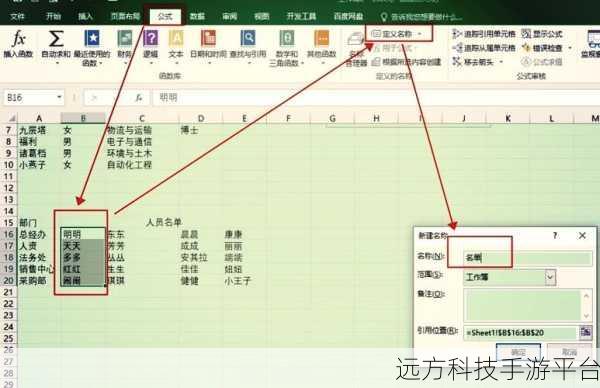Open the Text (文本) functions icon
The height and width of the screenshot is (388, 600).
(176, 38)
